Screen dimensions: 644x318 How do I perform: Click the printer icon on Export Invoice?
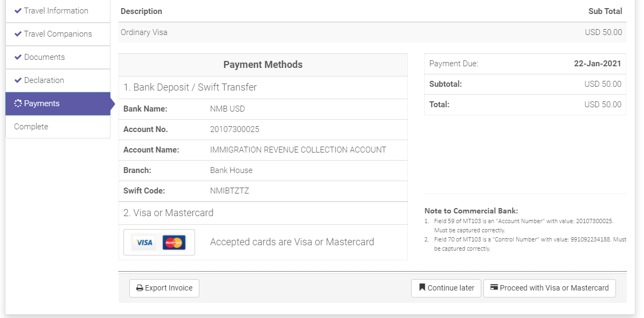[x=140, y=288]
